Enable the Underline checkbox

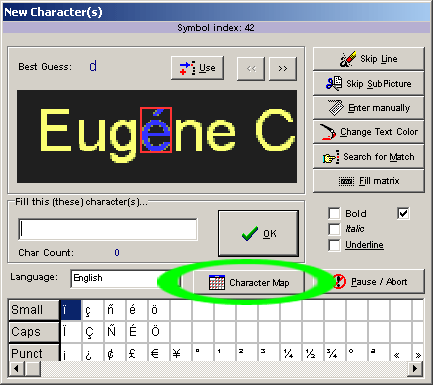[334, 245]
